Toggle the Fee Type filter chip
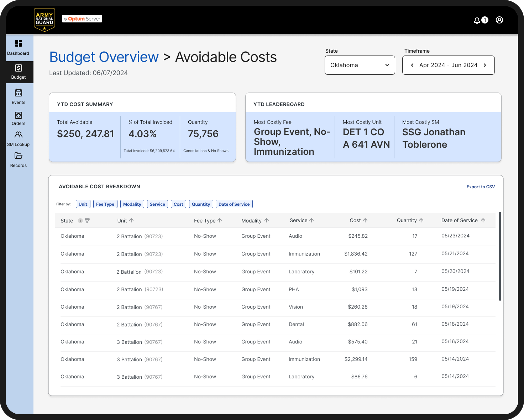The width and height of the screenshot is (524, 420). [105, 204]
